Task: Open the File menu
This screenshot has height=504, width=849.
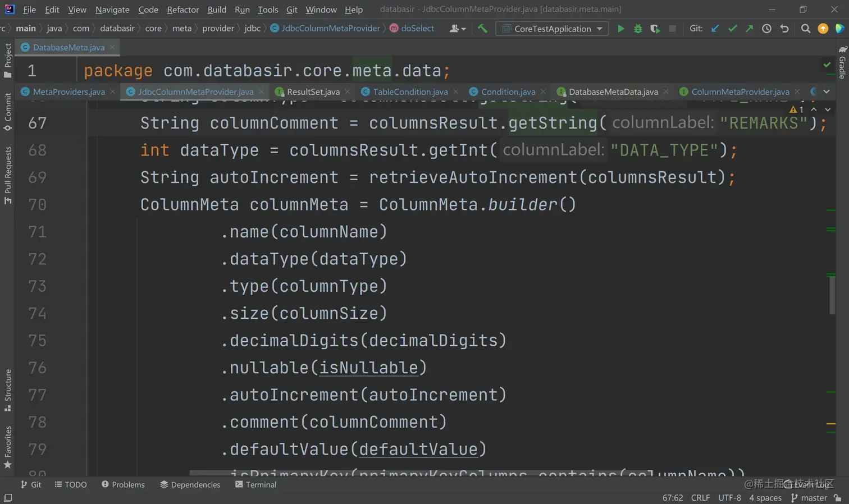Action: (x=30, y=10)
